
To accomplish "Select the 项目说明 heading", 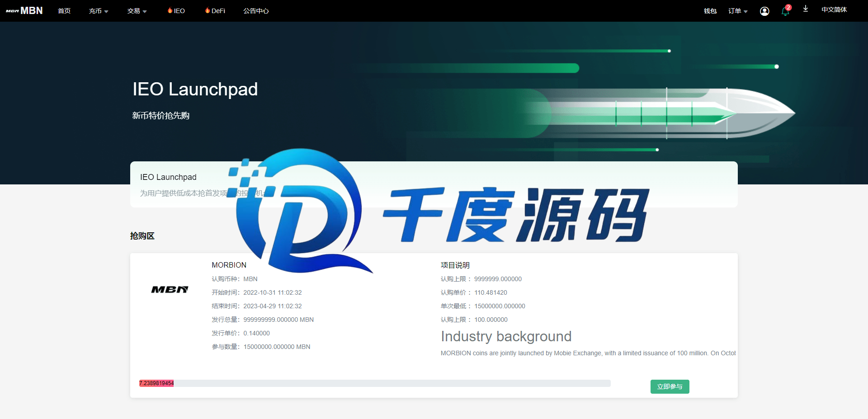I will pyautogui.click(x=455, y=265).
